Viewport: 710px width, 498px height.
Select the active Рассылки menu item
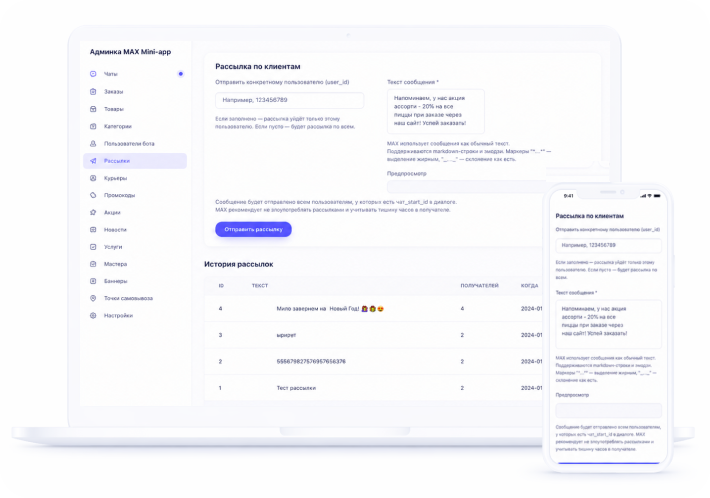click(x=135, y=161)
